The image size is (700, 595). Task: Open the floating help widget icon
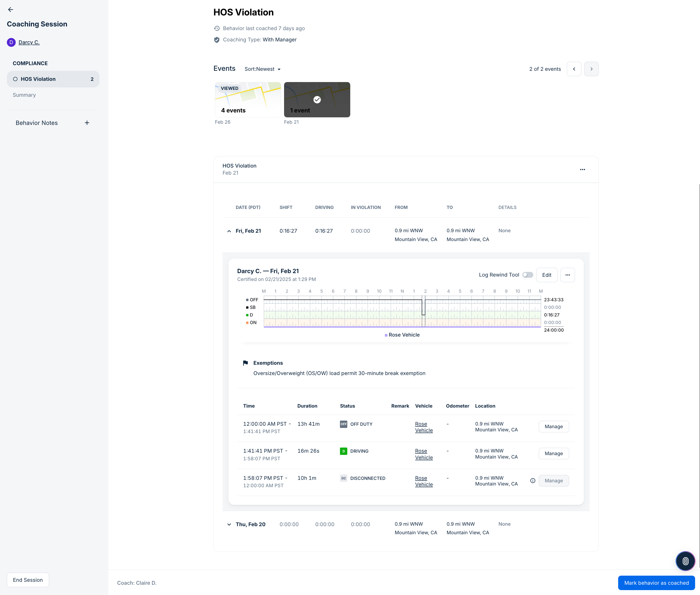[x=685, y=561]
